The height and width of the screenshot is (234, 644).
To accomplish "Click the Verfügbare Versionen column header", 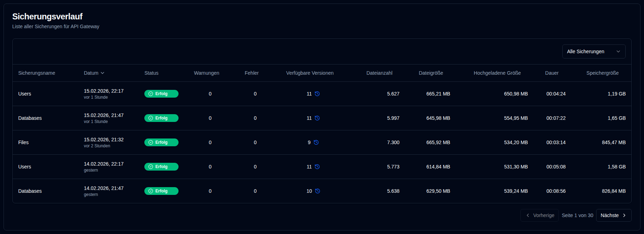I will click(x=310, y=73).
